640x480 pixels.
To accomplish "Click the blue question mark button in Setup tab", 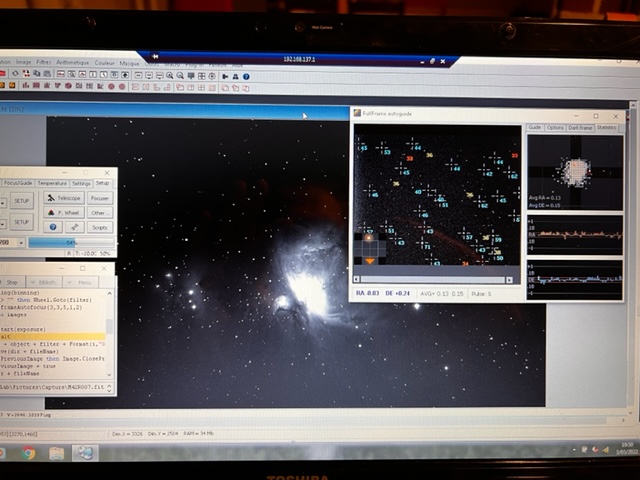I will click(x=53, y=227).
